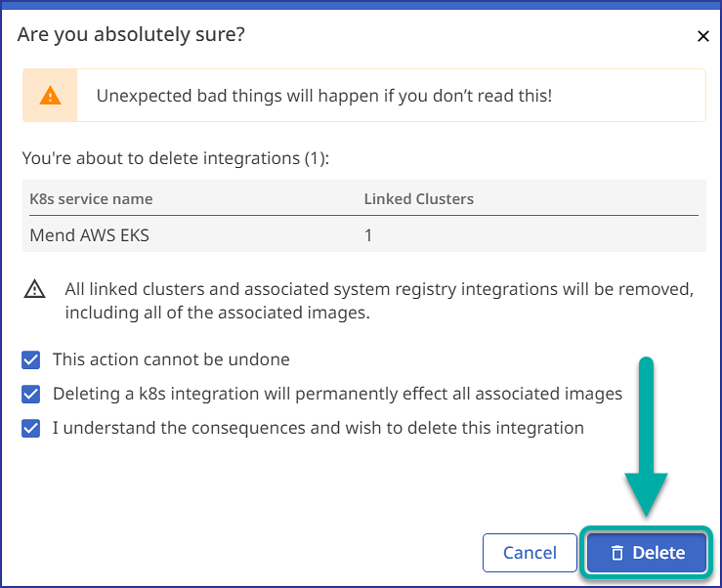This screenshot has width=722, height=588.
Task: Close the dialog with the X icon
Action: [702, 36]
